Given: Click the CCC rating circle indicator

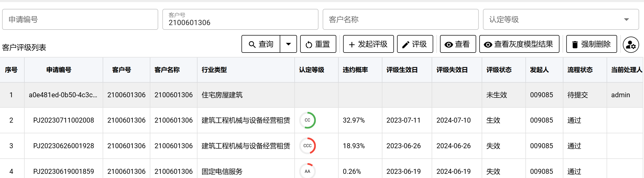Looking at the screenshot, I should (307, 146).
